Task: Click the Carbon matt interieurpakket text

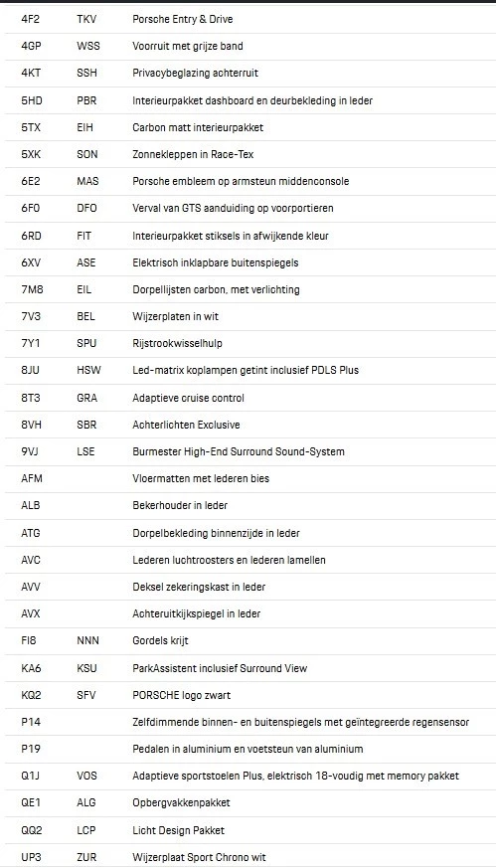Action: click(x=198, y=128)
